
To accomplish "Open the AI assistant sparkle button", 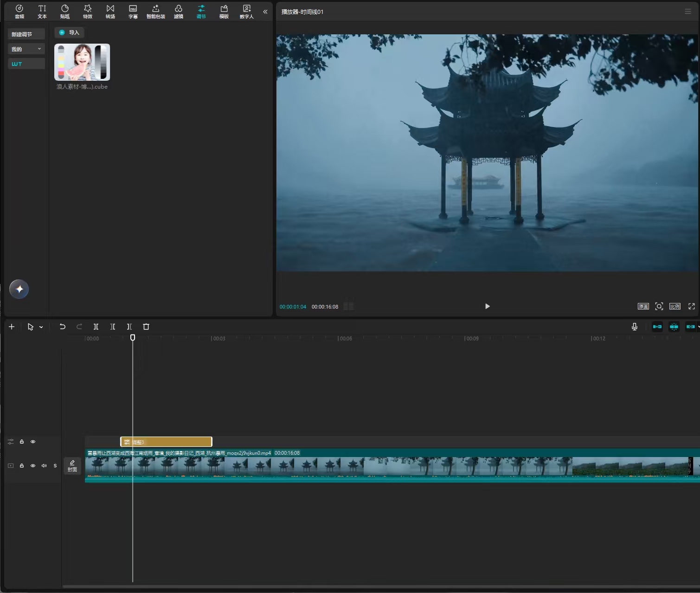I will [x=19, y=289].
